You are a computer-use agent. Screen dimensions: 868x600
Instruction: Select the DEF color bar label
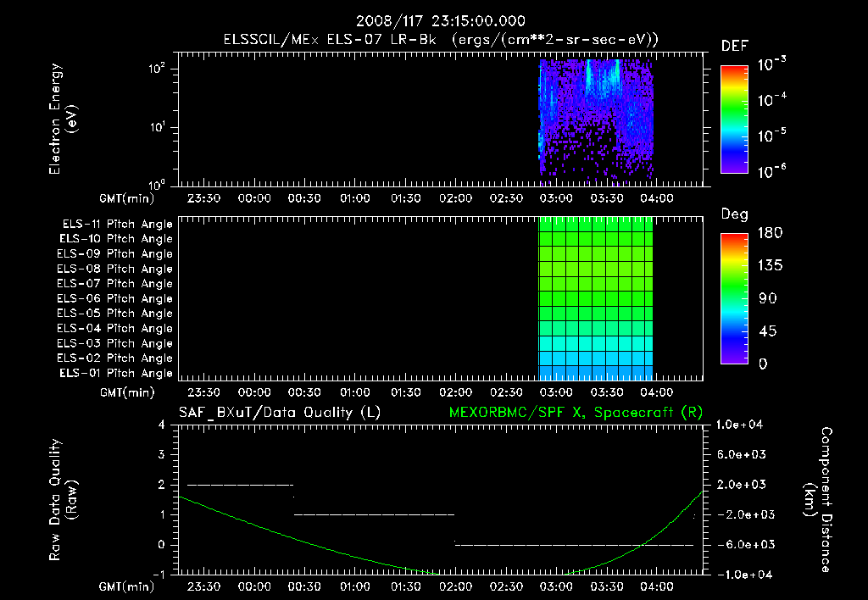[x=735, y=47]
